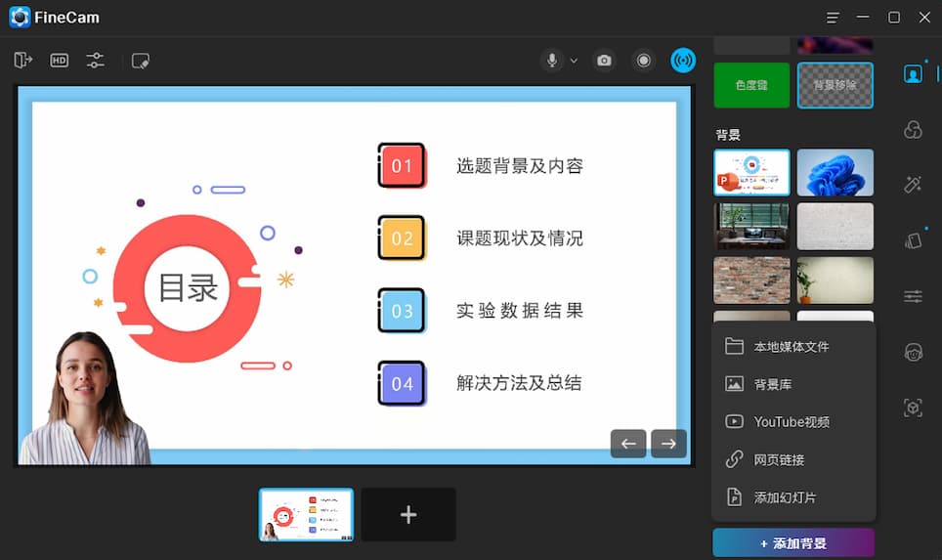The width and height of the screenshot is (942, 560).
Task: Toggle the 背景移除 background removal option
Action: (x=835, y=85)
